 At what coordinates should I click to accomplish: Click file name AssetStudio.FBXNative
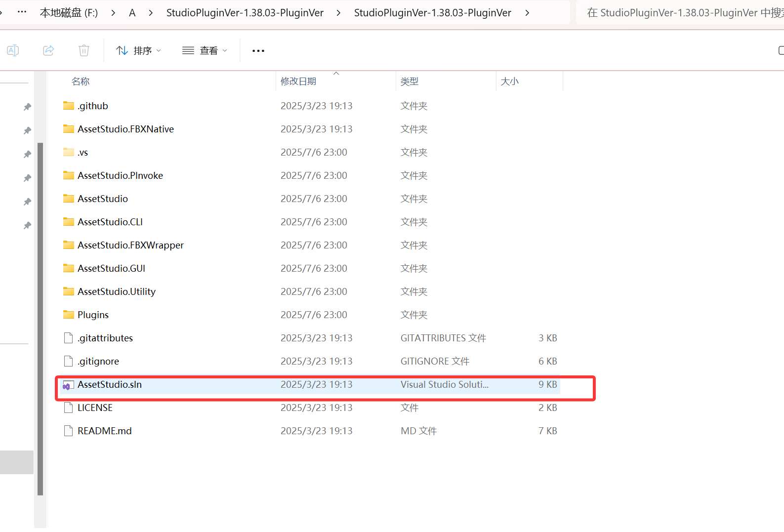pos(126,129)
